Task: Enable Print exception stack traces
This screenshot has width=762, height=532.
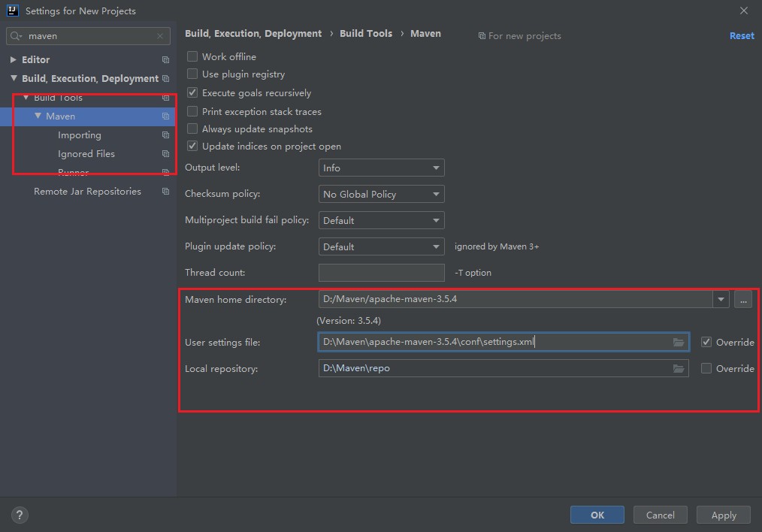Action: pos(192,111)
